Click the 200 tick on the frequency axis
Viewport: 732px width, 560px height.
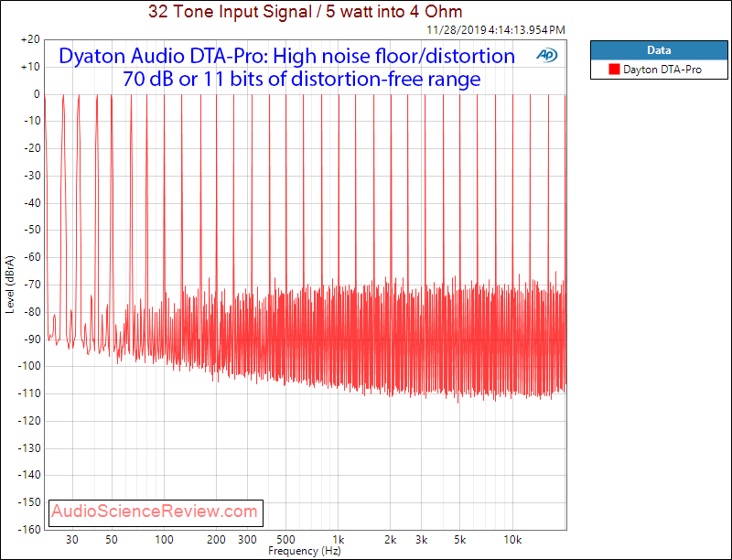pyautogui.click(x=216, y=540)
